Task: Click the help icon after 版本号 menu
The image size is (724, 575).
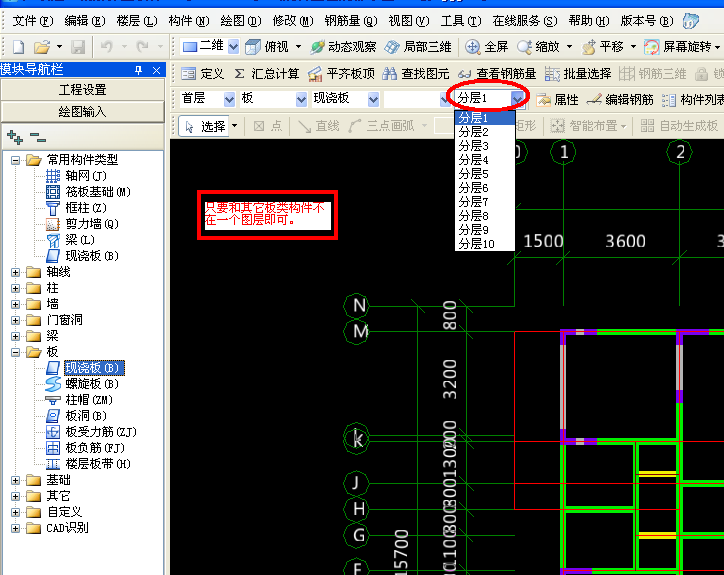Action: click(x=691, y=21)
